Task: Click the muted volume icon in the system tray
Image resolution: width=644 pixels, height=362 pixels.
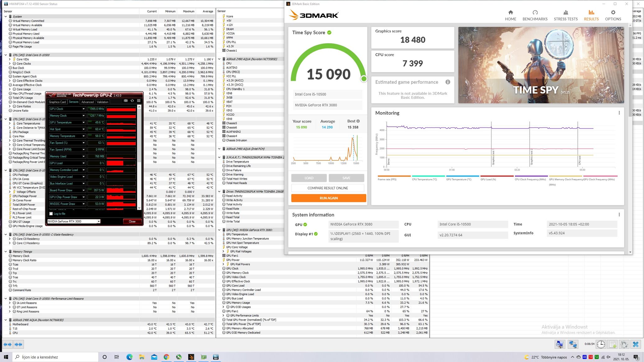Action: (x=609, y=357)
